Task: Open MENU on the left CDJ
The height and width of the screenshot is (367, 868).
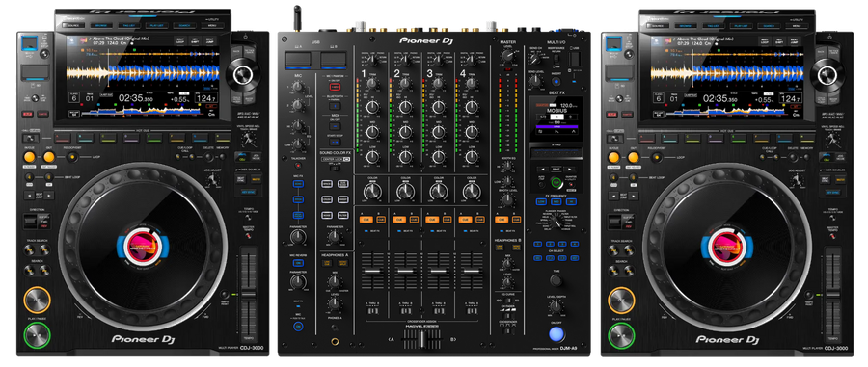Action: pyautogui.click(x=211, y=25)
